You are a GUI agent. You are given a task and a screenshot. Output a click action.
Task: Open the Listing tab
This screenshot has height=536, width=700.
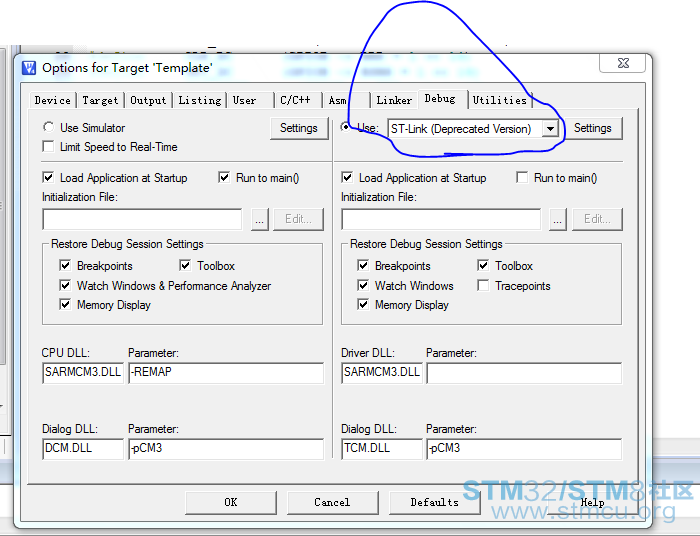tap(200, 100)
